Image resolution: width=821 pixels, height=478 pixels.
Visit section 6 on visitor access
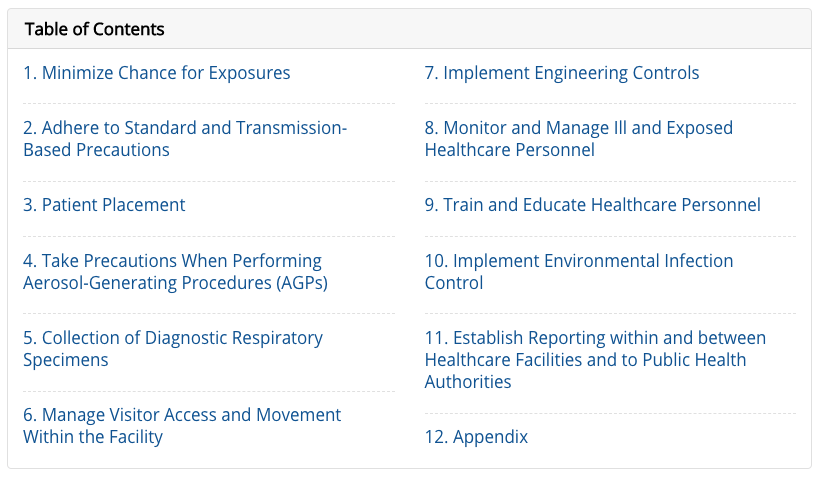click(x=182, y=415)
